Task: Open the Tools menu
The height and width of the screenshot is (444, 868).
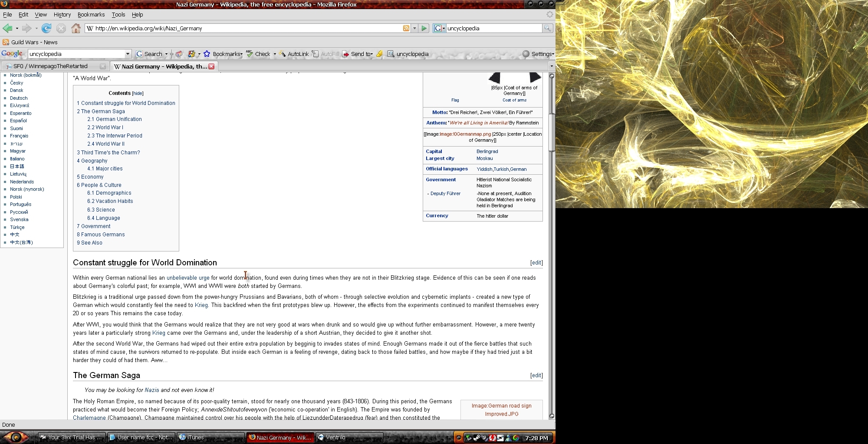Action: 118,14
